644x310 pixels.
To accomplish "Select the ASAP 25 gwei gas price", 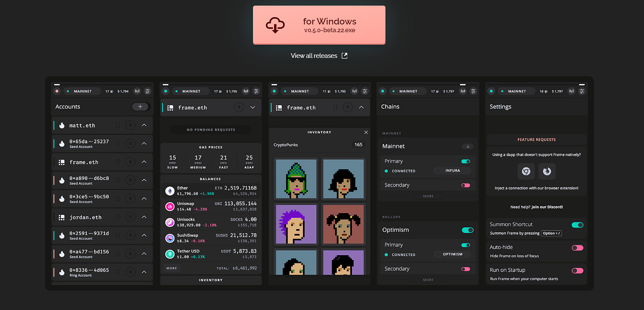I will (249, 162).
